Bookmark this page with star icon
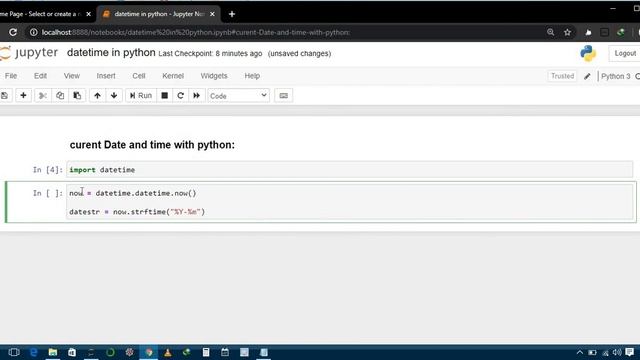The height and width of the screenshot is (360, 640). [x=567, y=32]
